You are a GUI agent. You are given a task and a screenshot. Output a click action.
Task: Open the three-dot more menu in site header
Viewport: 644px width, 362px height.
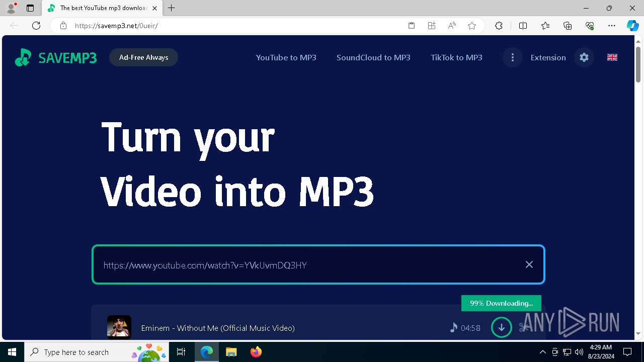point(512,57)
